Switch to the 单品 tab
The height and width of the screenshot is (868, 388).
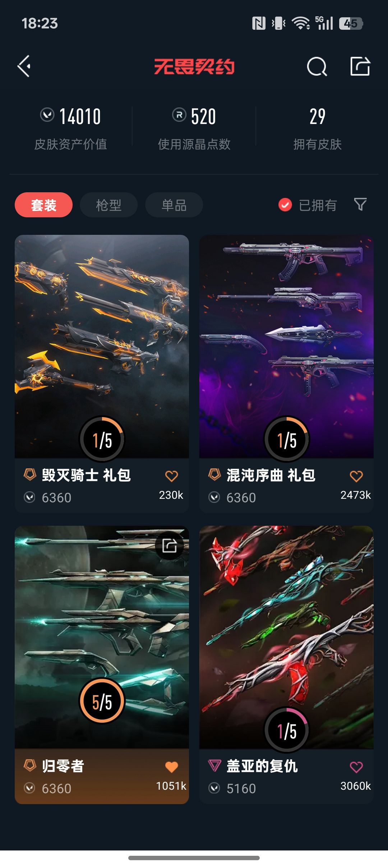174,205
